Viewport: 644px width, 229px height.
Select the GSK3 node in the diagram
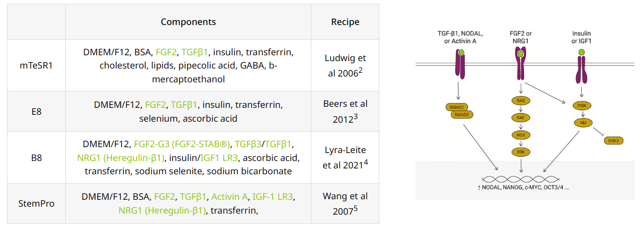(614, 141)
